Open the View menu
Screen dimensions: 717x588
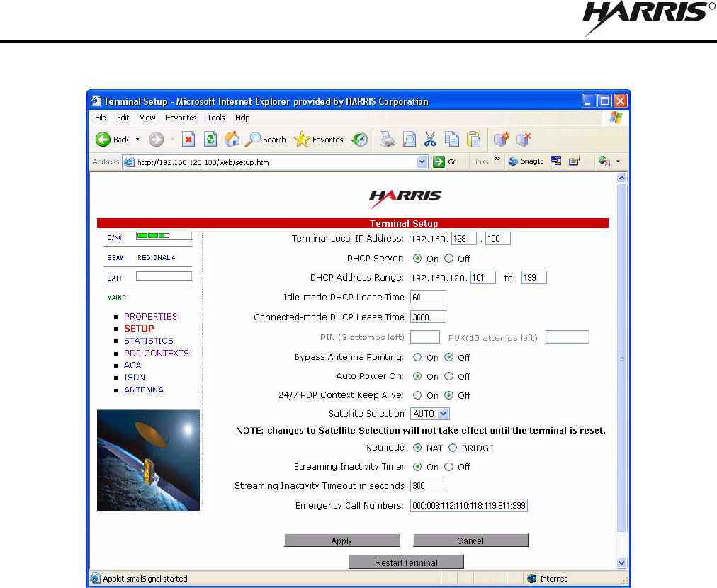[x=147, y=118]
